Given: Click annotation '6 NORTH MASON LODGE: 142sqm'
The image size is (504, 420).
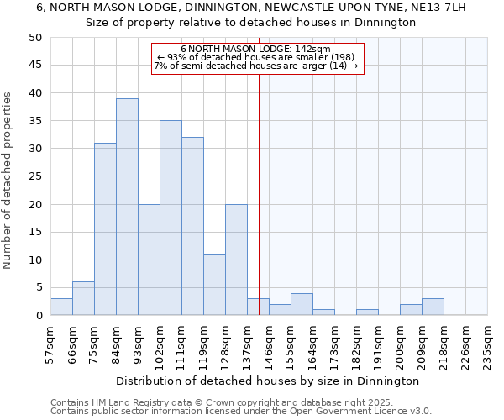Looking at the screenshot, I should click(255, 49).
